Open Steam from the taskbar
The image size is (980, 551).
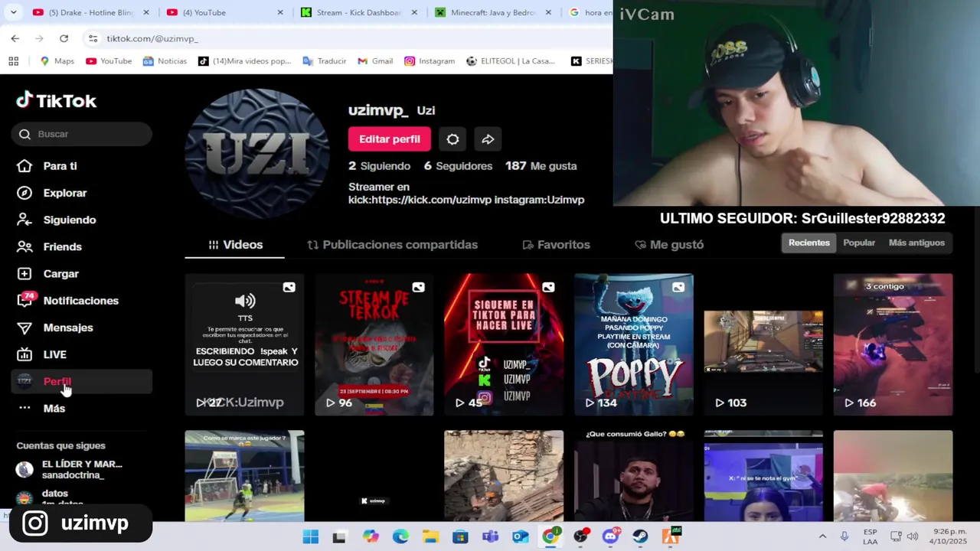tap(640, 536)
